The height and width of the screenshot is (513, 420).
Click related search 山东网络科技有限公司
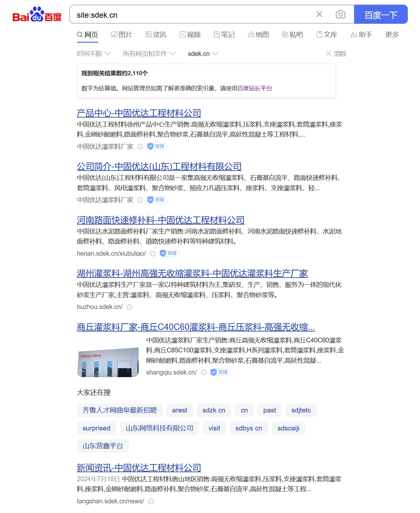tap(159, 428)
